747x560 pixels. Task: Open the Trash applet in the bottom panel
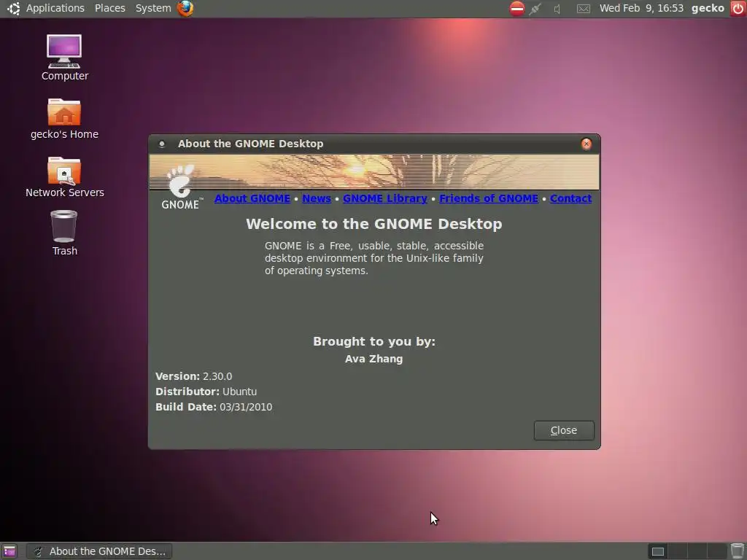(737, 551)
